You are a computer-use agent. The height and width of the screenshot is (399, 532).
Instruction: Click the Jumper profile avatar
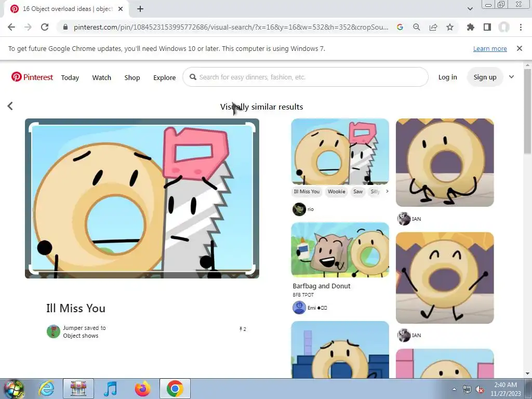click(54, 331)
